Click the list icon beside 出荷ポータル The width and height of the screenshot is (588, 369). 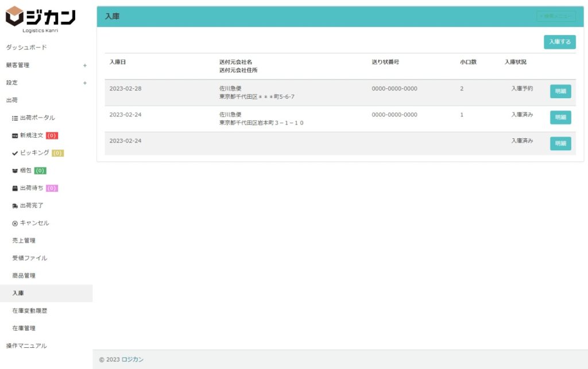point(15,118)
